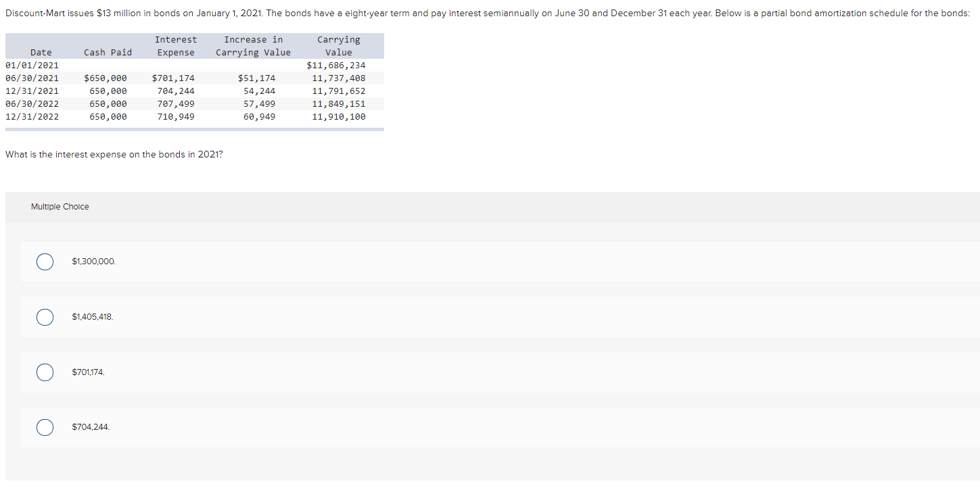Select the cash paid cell in the 06/30/2022 row
Image resolution: width=980 pixels, height=492 pixels.
[x=108, y=104]
